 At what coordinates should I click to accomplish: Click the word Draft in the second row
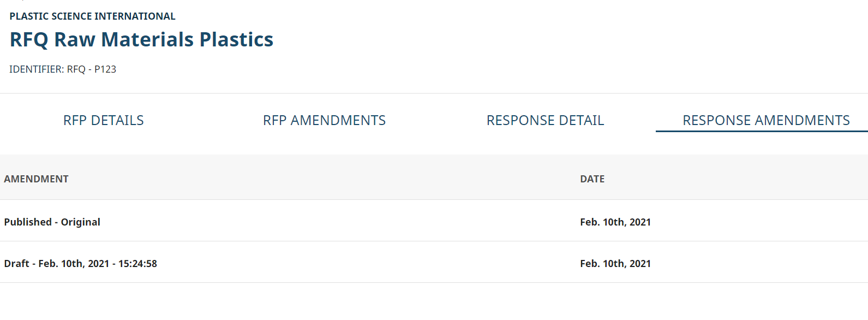[17, 264]
